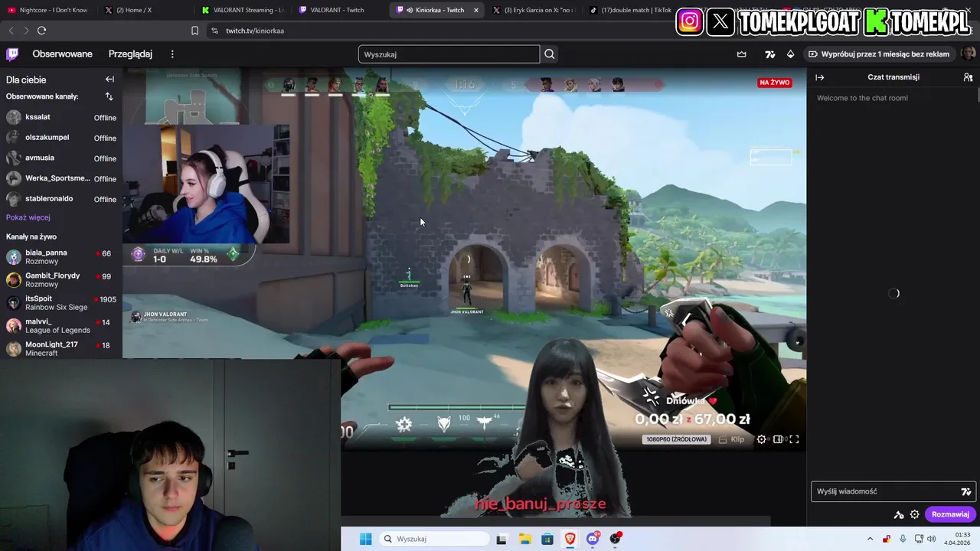The image size is (980, 551).
Task: Click Wypróbuj przez 1 miesiąc bez reklam
Action: [880, 54]
